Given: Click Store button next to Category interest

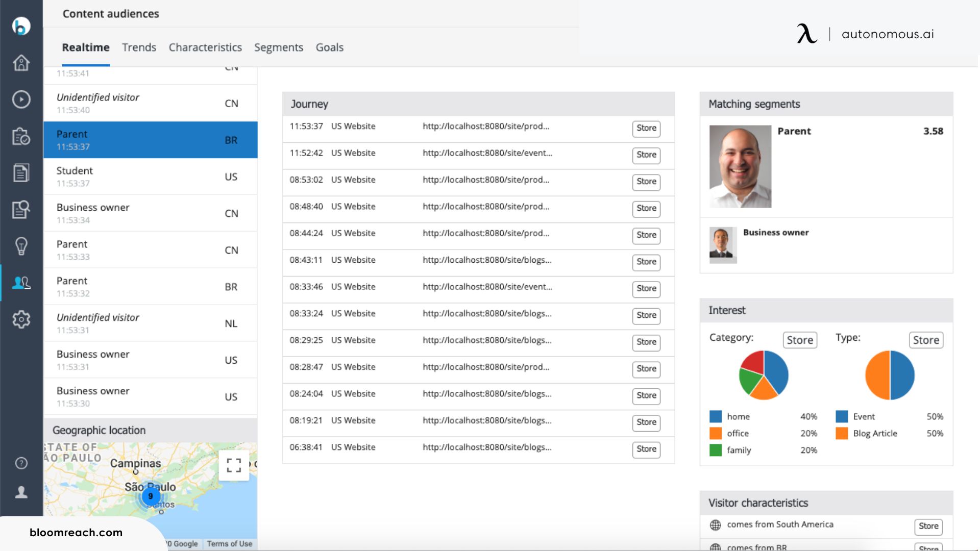Looking at the screenshot, I should (800, 340).
